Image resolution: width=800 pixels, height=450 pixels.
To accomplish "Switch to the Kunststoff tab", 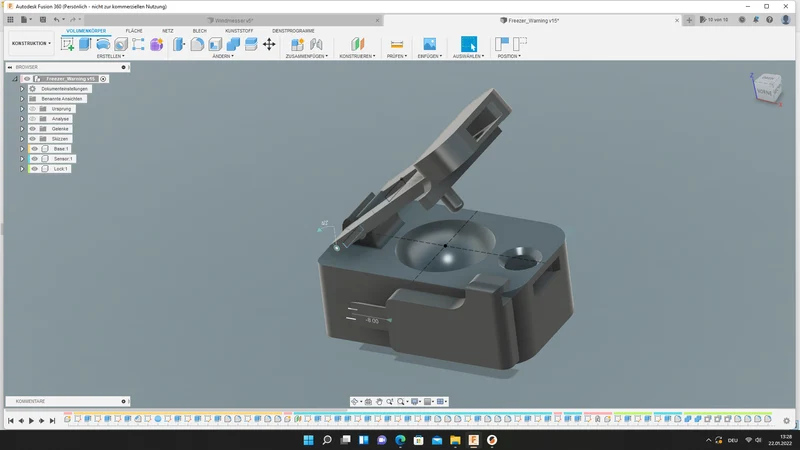I will (x=239, y=31).
